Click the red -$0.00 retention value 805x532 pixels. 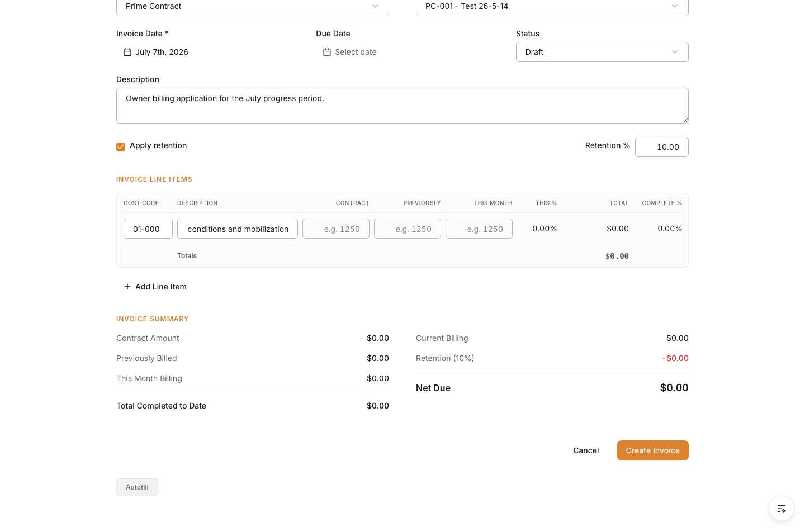coord(675,358)
